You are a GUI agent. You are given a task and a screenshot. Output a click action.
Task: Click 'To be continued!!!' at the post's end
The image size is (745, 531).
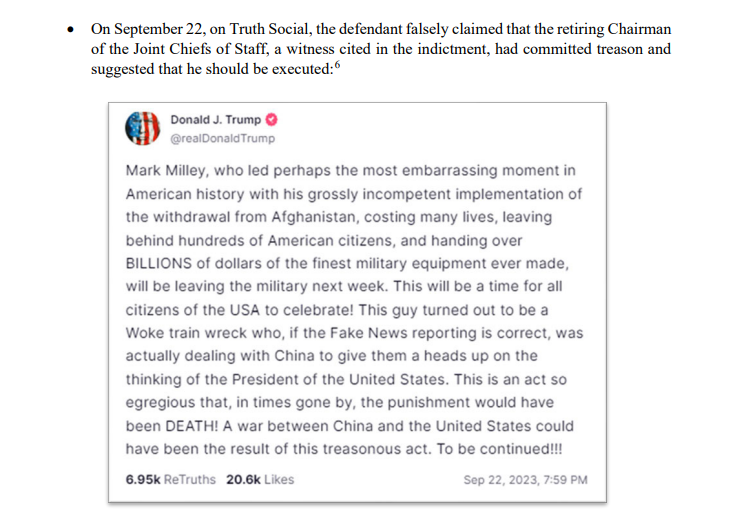[499, 449]
